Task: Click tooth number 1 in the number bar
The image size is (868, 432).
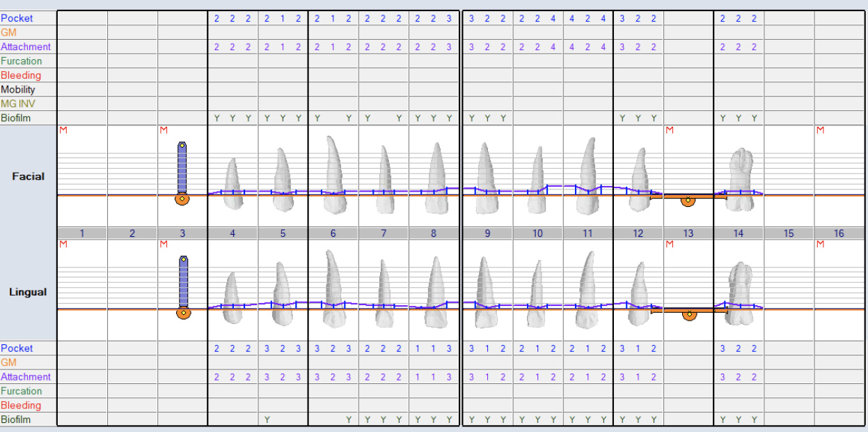Action: [x=81, y=233]
